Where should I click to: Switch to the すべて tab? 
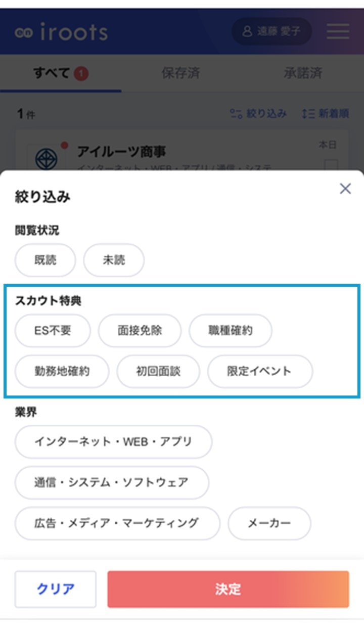[60, 74]
